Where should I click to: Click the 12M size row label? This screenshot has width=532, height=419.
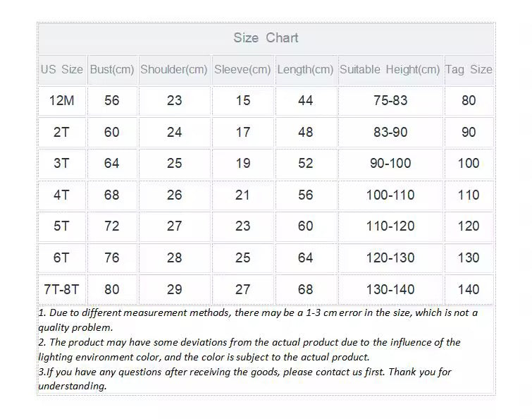[x=61, y=101]
